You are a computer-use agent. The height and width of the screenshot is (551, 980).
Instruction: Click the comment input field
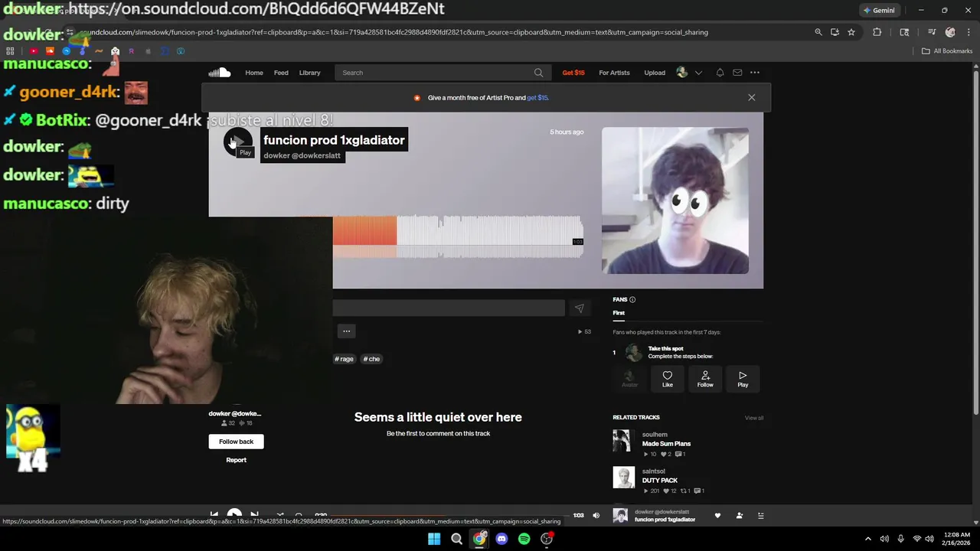click(x=449, y=308)
